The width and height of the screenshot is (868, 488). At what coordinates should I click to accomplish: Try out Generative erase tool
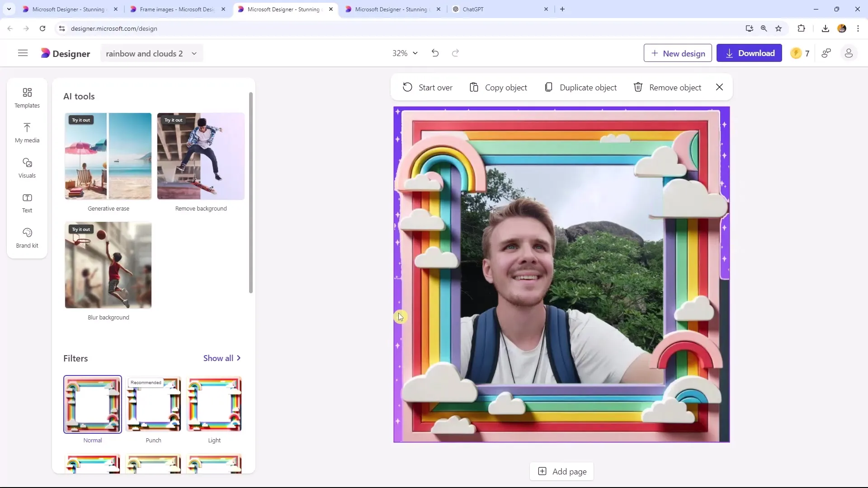81,120
